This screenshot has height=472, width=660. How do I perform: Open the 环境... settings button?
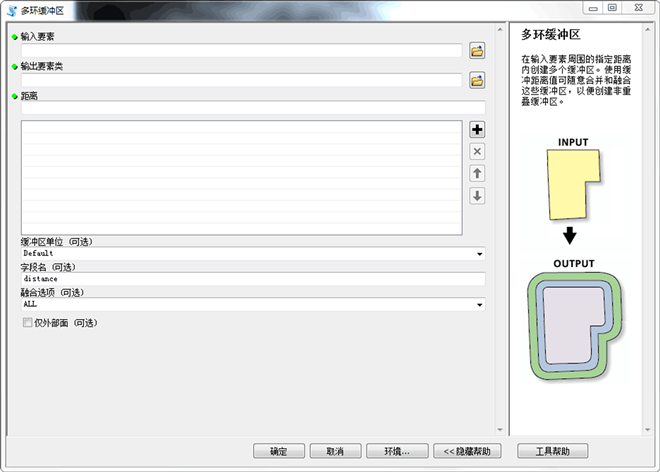pyautogui.click(x=397, y=451)
